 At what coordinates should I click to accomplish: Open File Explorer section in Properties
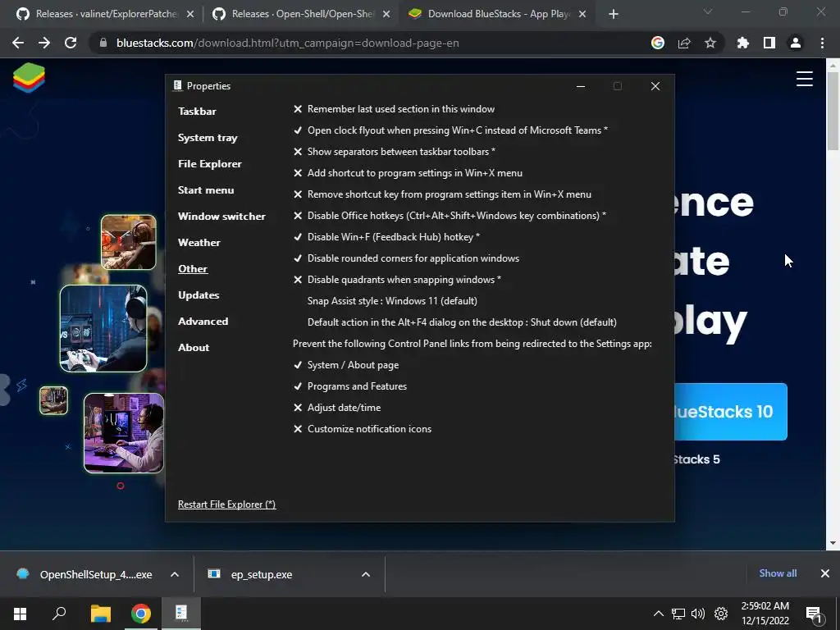coord(210,164)
